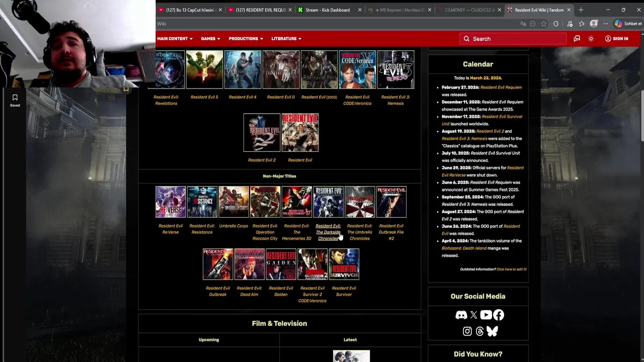Open Resident Evil Survival Unit link in November 17 entry
This screenshot has width=644, height=362.
pyautogui.click(x=481, y=120)
